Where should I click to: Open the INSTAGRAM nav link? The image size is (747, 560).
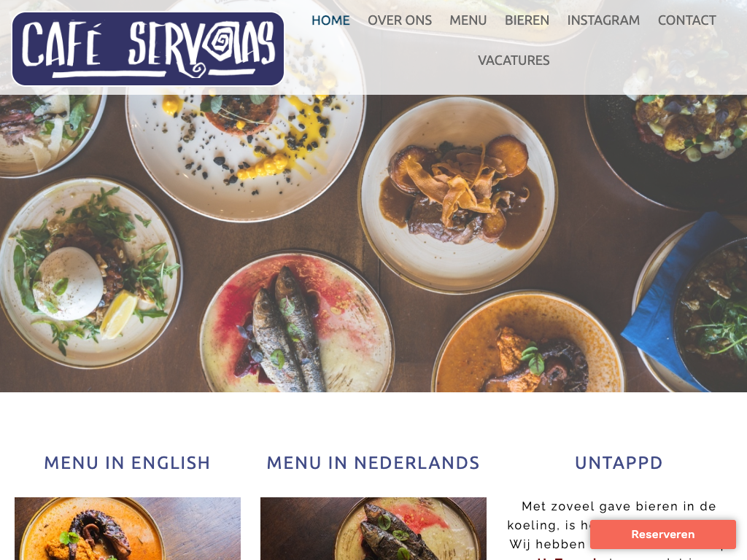603,20
